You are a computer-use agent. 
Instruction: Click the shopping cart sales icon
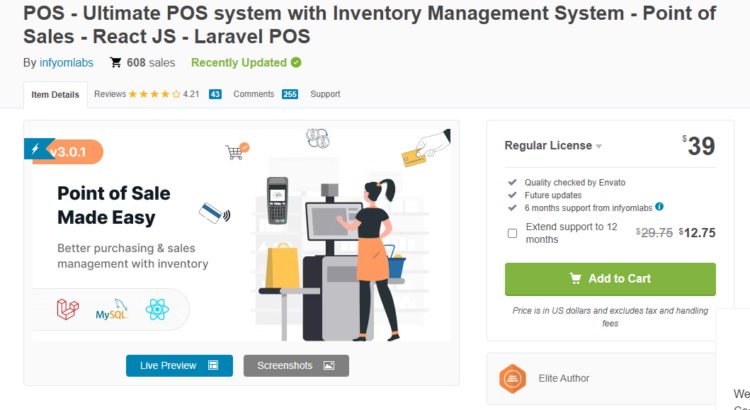(116, 62)
